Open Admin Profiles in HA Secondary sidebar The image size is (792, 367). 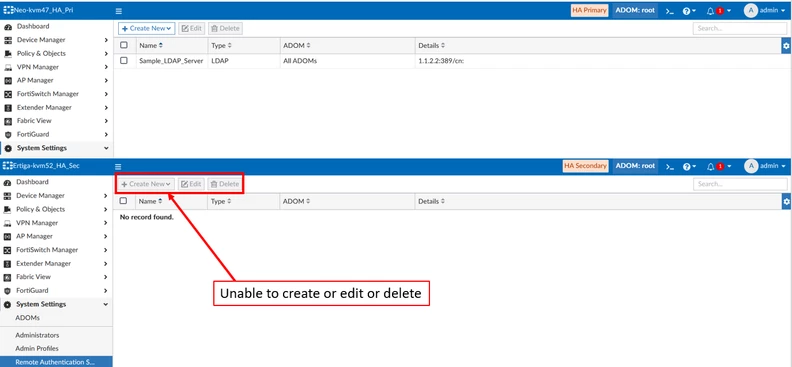click(x=37, y=348)
